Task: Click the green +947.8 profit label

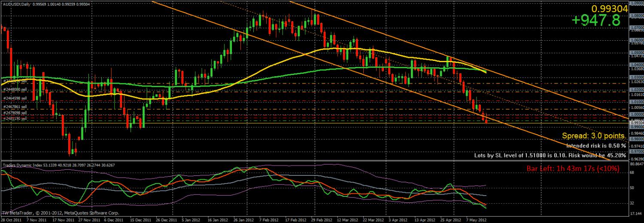Action: click(597, 20)
